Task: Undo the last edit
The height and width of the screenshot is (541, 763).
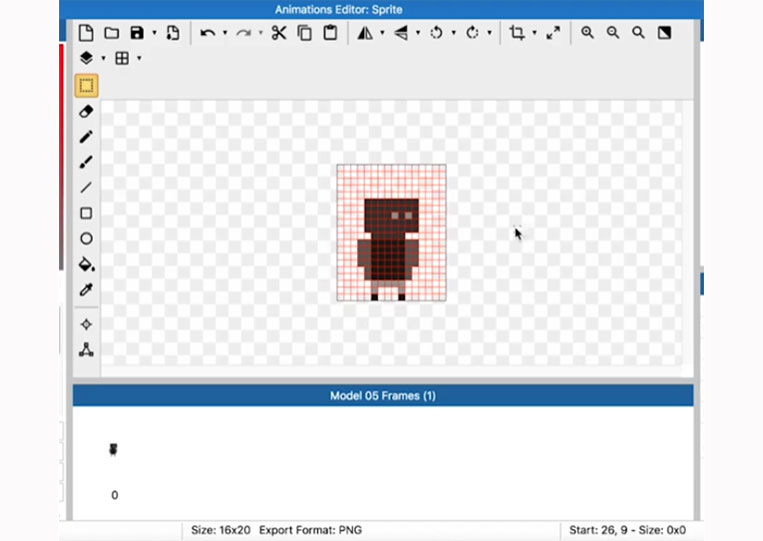Action: pyautogui.click(x=208, y=33)
